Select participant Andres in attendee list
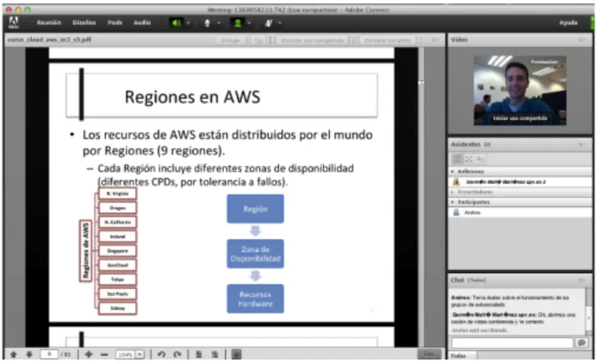The height and width of the screenshot is (364, 596). (x=520, y=213)
